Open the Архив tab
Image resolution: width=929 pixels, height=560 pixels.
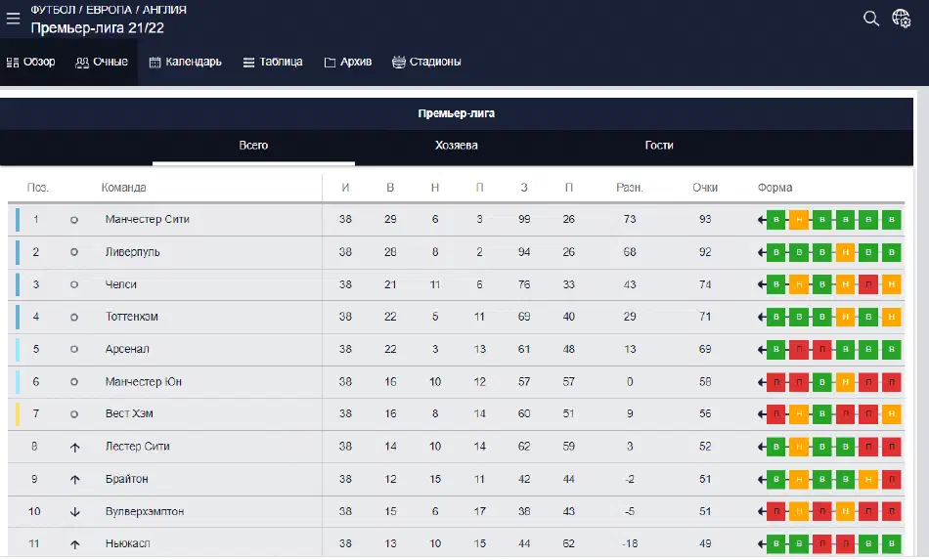348,62
